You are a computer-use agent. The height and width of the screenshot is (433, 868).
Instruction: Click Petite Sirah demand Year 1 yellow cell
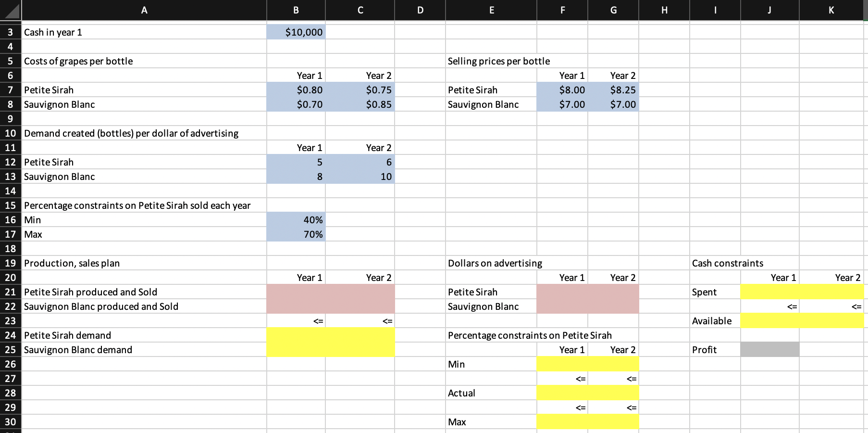[x=296, y=335]
